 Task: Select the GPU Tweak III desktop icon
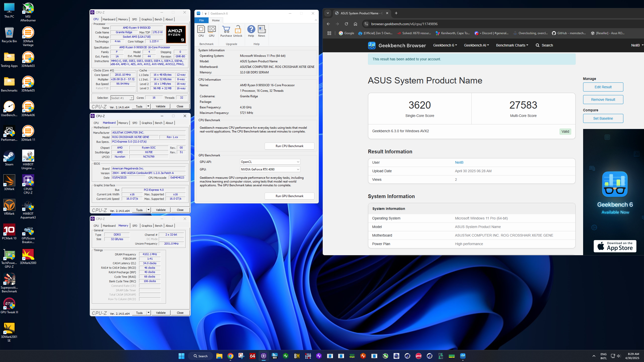coord(9,306)
